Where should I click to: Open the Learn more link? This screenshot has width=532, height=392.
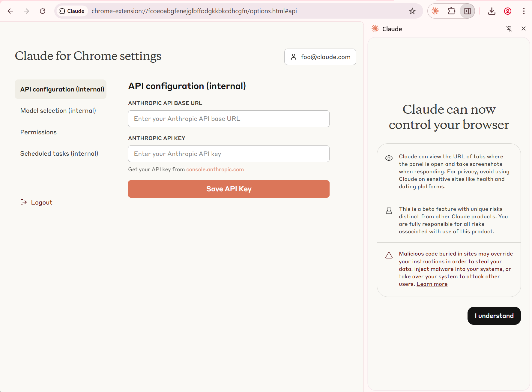click(432, 284)
